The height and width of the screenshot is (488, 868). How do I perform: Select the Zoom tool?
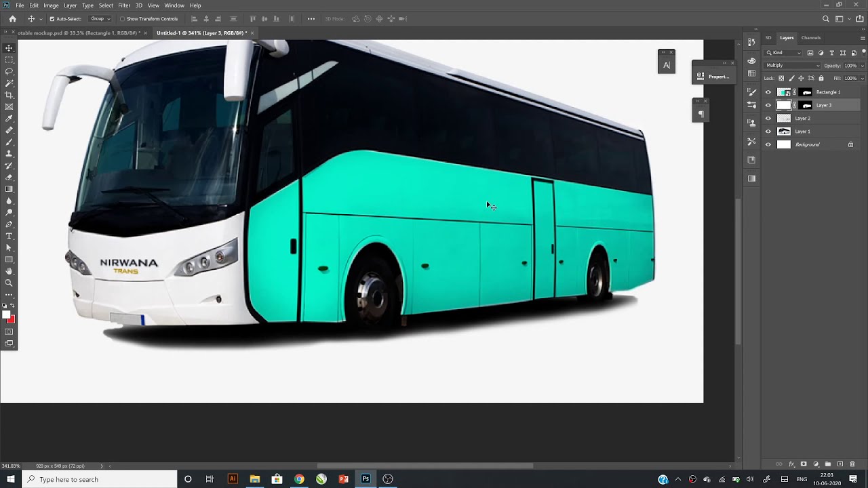[x=9, y=283]
